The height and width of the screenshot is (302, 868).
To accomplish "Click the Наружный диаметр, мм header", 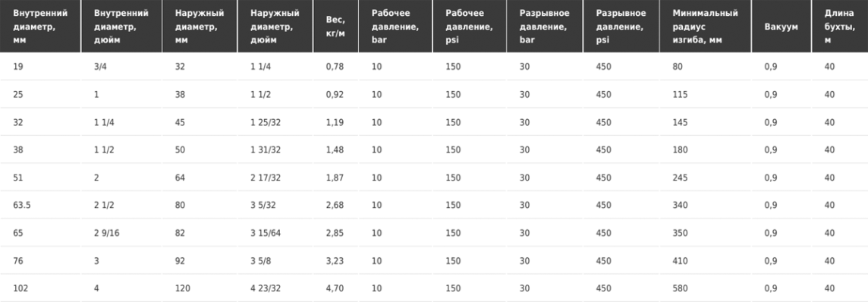I will pyautogui.click(x=200, y=27).
